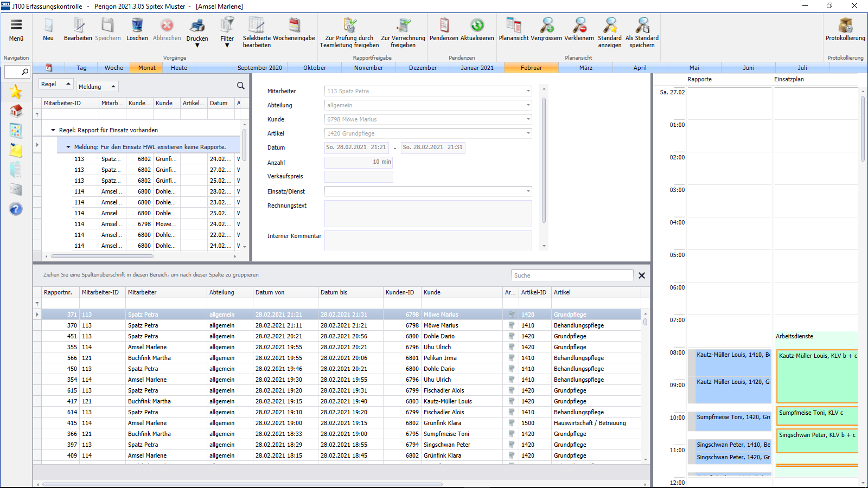Click into the Suche search field

pyautogui.click(x=571, y=275)
